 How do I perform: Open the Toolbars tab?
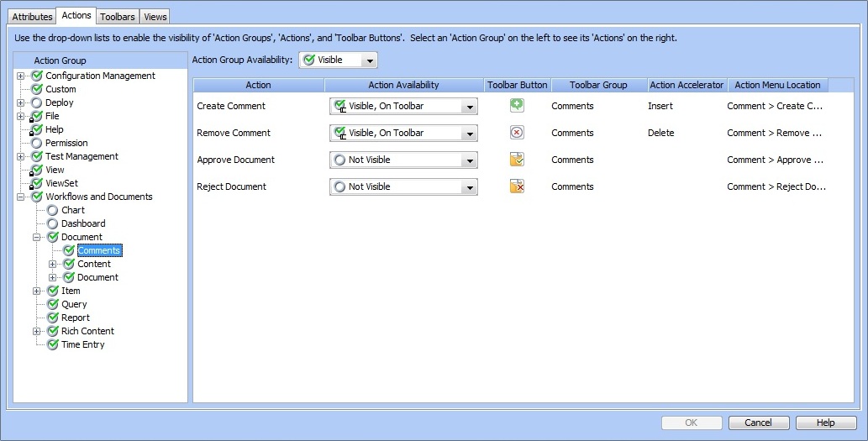tap(118, 17)
